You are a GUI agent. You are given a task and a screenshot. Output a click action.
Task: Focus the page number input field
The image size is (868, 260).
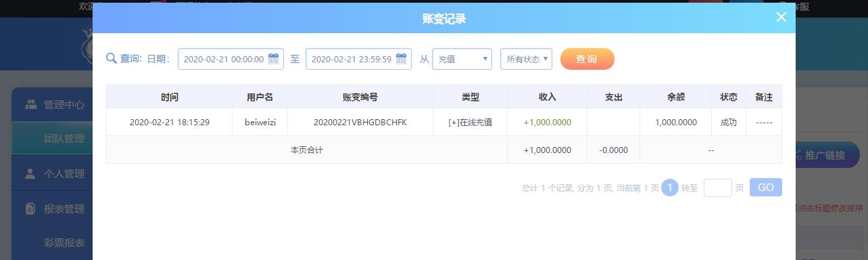(x=717, y=188)
